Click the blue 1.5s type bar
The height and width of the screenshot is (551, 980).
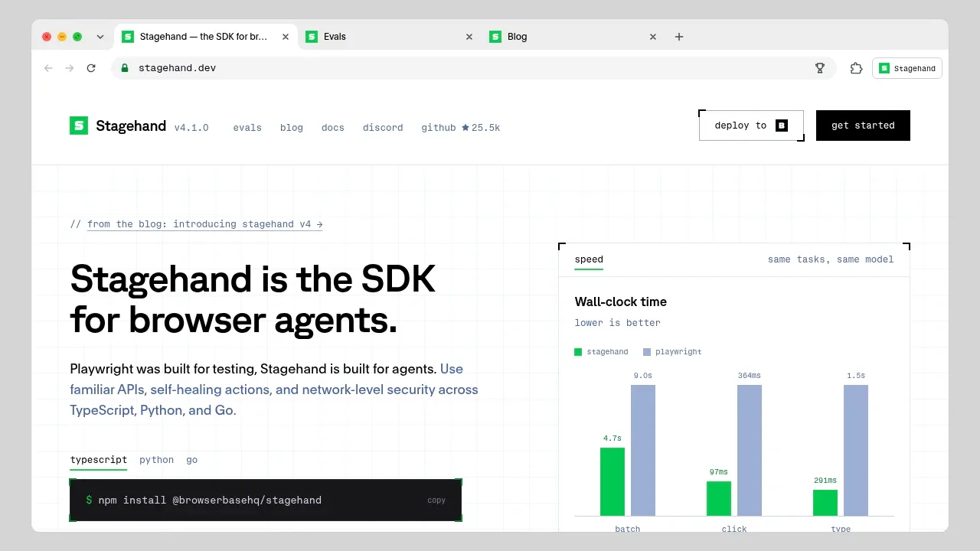pyautogui.click(x=856, y=450)
